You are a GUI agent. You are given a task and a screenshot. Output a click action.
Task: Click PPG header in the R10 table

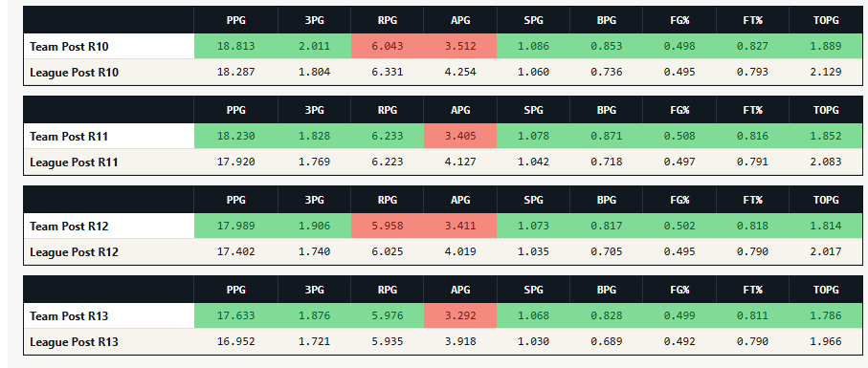coord(236,20)
